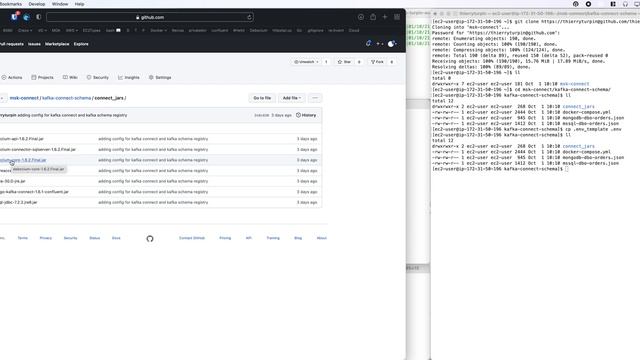640x360 pixels.
Task: Click the headphones icon in the macOS menu bar
Action: [625, 4]
